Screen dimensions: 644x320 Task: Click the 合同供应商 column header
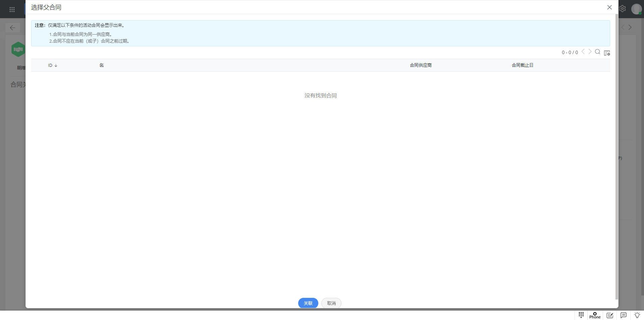point(421,65)
